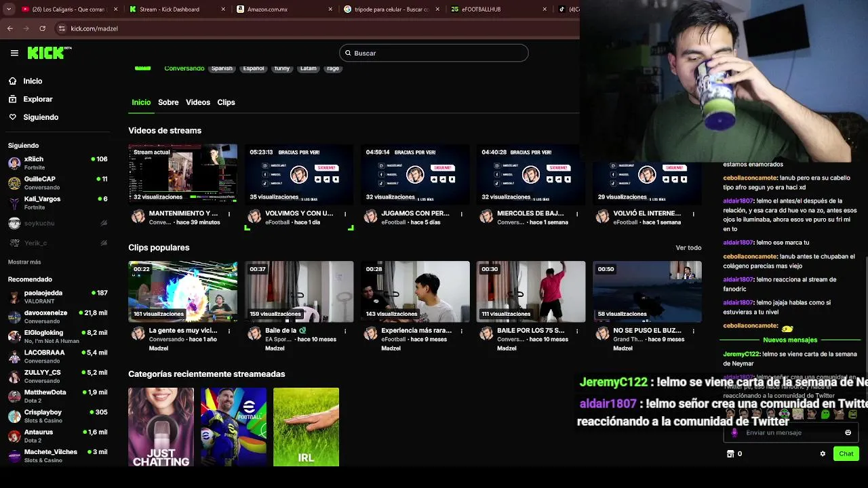The height and width of the screenshot is (488, 868).
Task: Select the Inicio channel tab
Action: [141, 102]
